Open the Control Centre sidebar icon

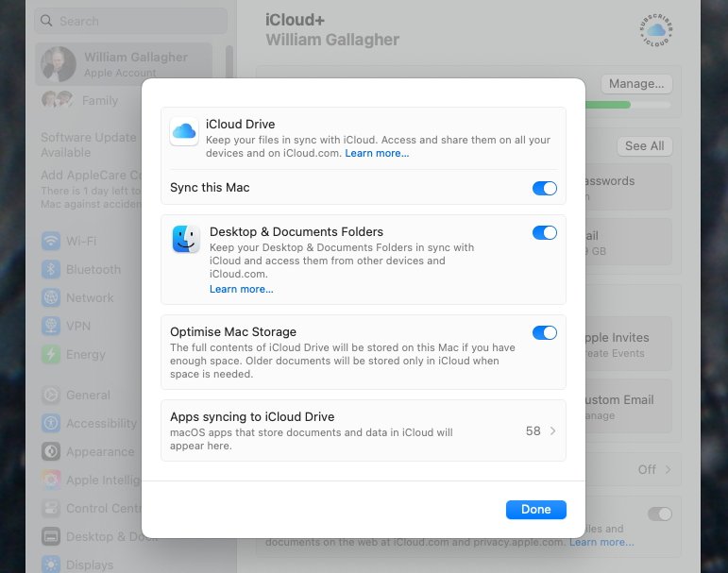pyautogui.click(x=51, y=508)
